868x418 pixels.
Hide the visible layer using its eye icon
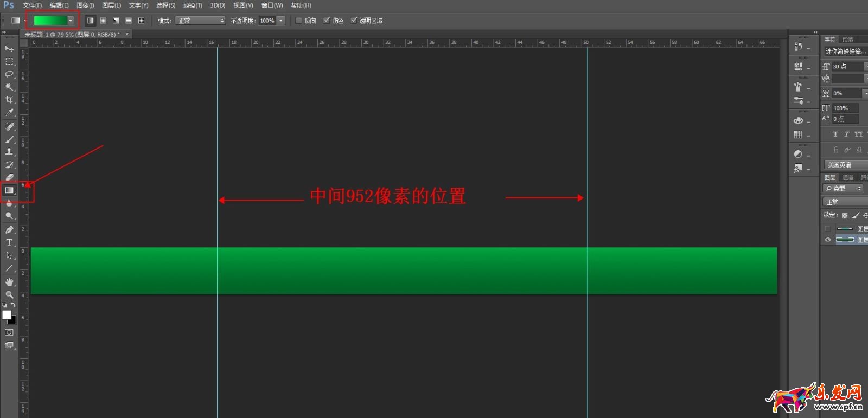[x=827, y=240]
